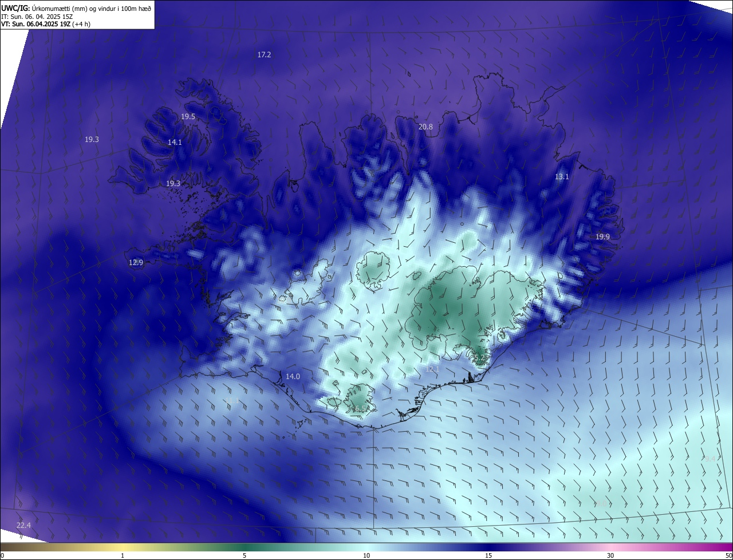Click the 14.1 value label
The width and height of the screenshot is (733, 560).
175,142
